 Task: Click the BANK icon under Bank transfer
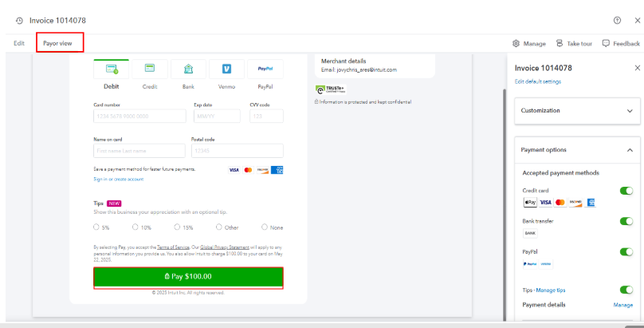pos(530,233)
